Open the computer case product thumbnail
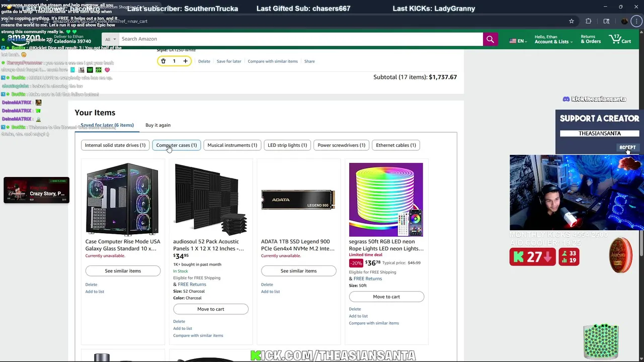 122,199
